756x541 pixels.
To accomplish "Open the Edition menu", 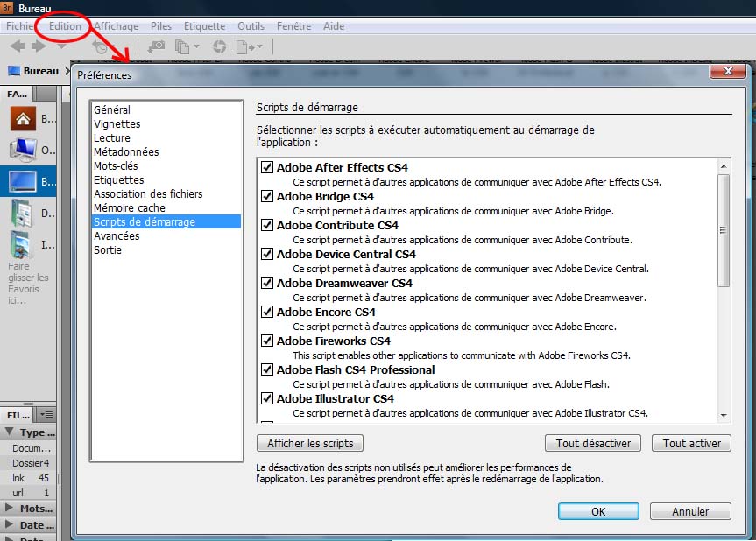I will pos(65,26).
